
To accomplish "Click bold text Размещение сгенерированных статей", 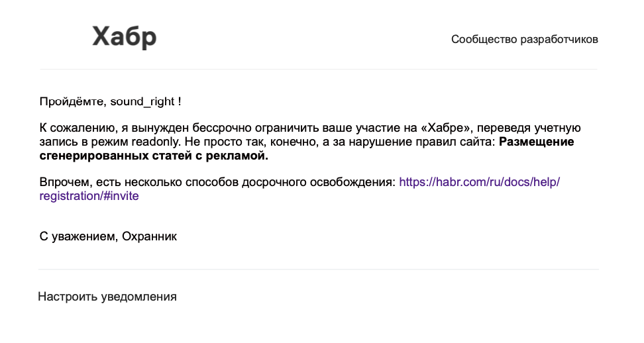I will pyautogui.click(x=307, y=148).
